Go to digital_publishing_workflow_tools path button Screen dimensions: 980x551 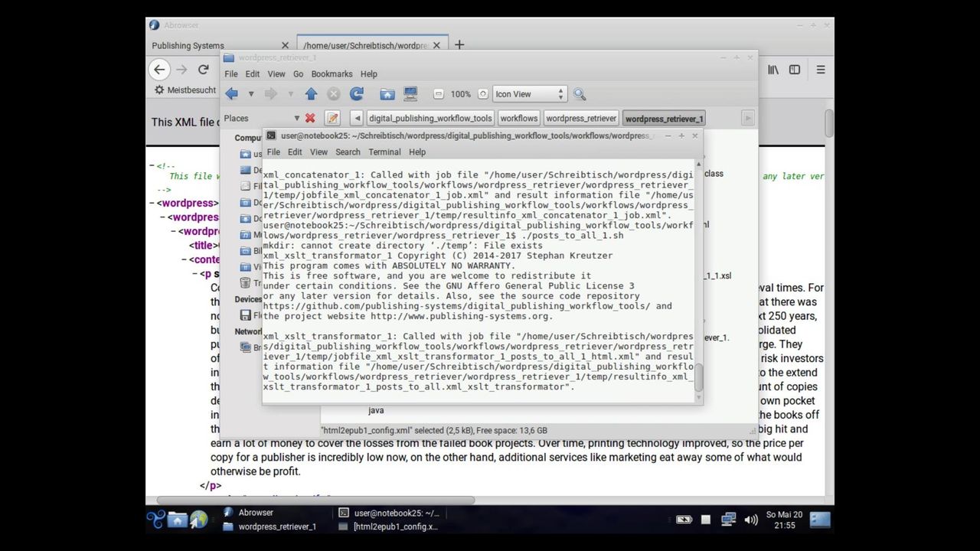pos(430,119)
